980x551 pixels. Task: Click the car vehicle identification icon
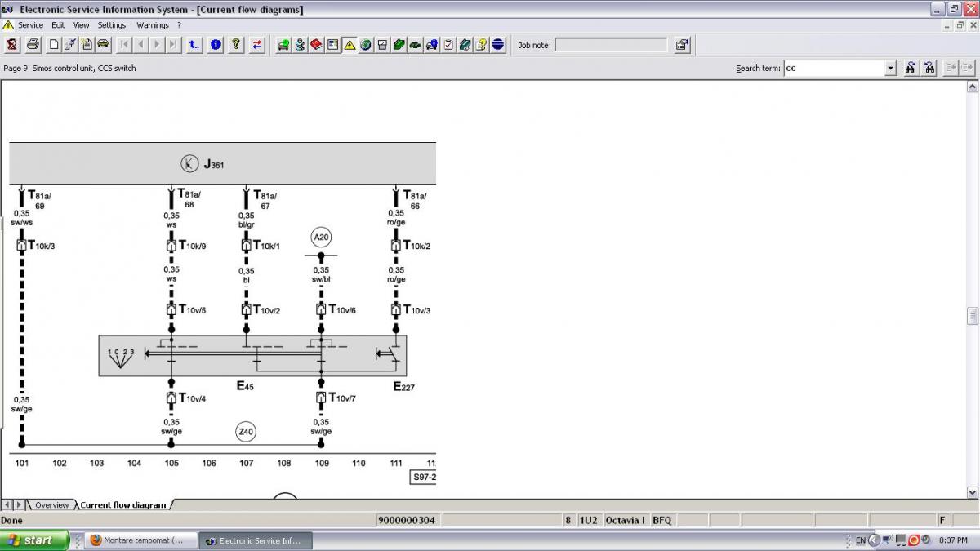103,45
